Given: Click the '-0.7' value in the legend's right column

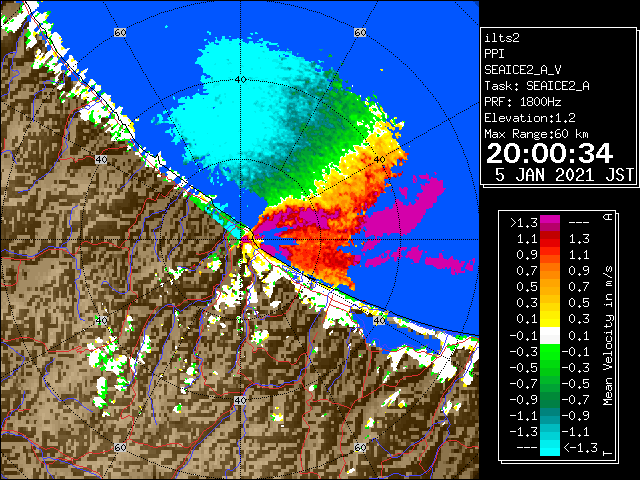Looking at the screenshot, I should (x=576, y=400).
